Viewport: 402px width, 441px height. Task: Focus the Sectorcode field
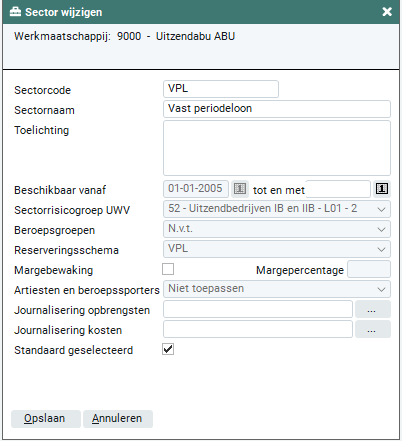point(221,89)
